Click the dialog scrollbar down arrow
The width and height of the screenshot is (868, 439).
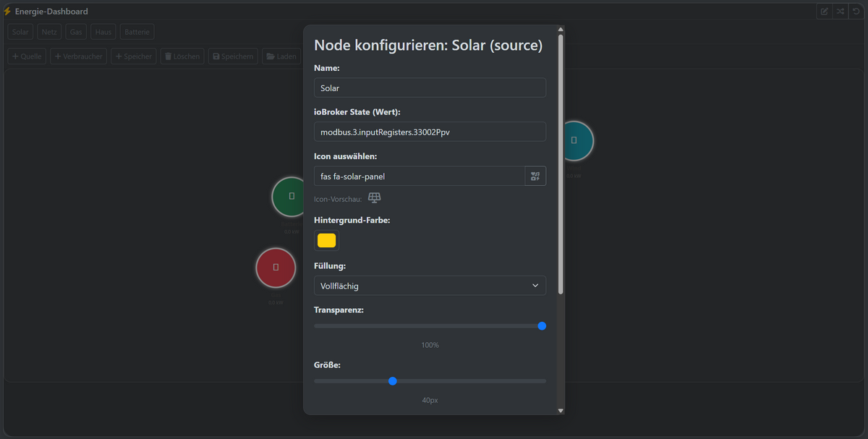pyautogui.click(x=561, y=410)
